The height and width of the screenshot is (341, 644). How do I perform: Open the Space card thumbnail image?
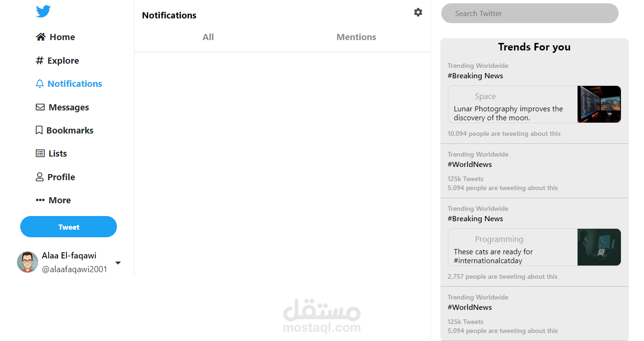pyautogui.click(x=599, y=104)
